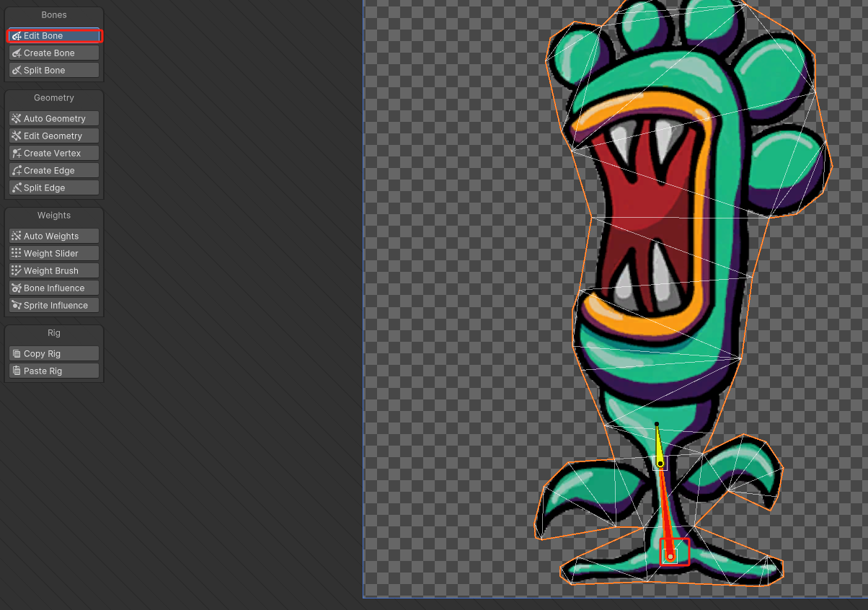Click the Weight Slider icon
868x610 pixels.
tap(17, 253)
